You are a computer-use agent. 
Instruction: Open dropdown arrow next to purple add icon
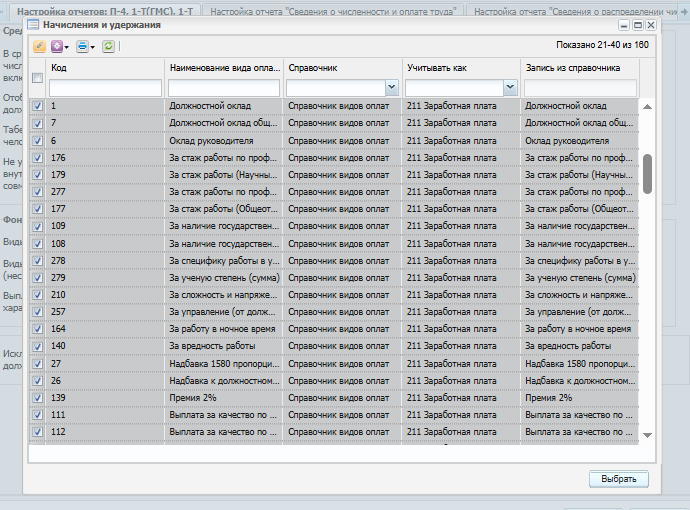click(x=66, y=47)
